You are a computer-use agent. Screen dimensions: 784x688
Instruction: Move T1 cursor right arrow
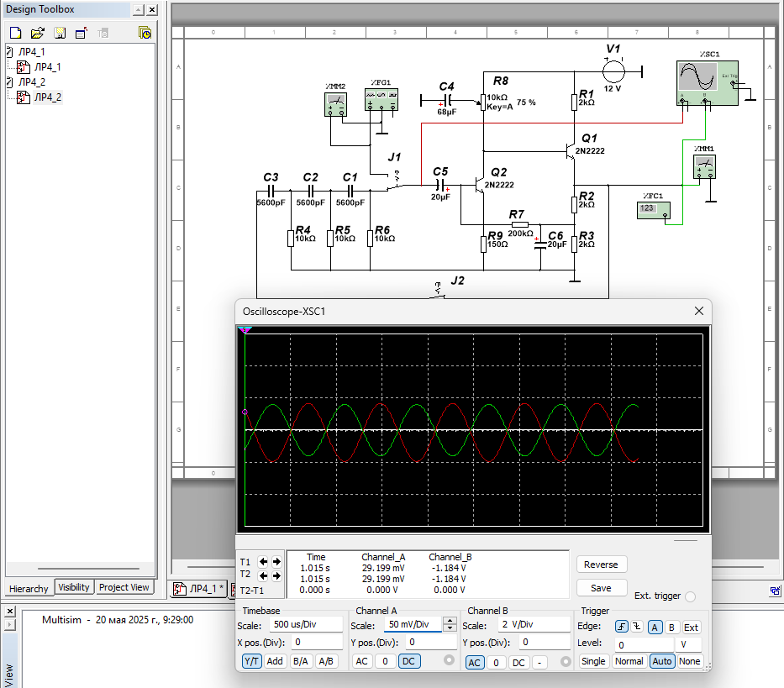[276, 561]
